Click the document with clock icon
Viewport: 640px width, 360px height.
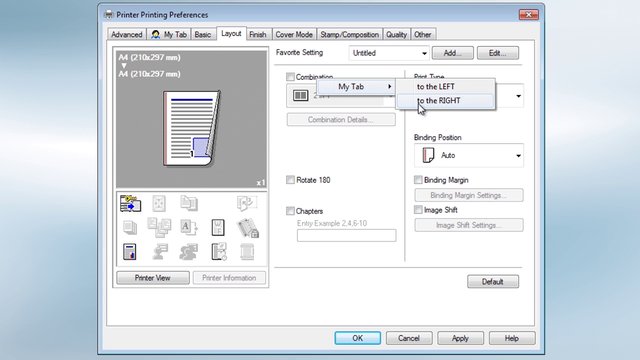[x=219, y=251]
